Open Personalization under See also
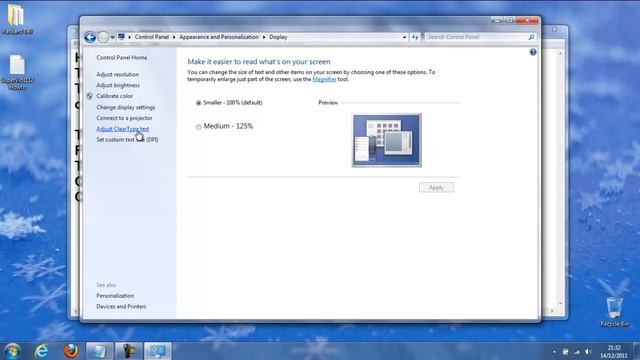This screenshot has width=640, height=360. point(115,296)
